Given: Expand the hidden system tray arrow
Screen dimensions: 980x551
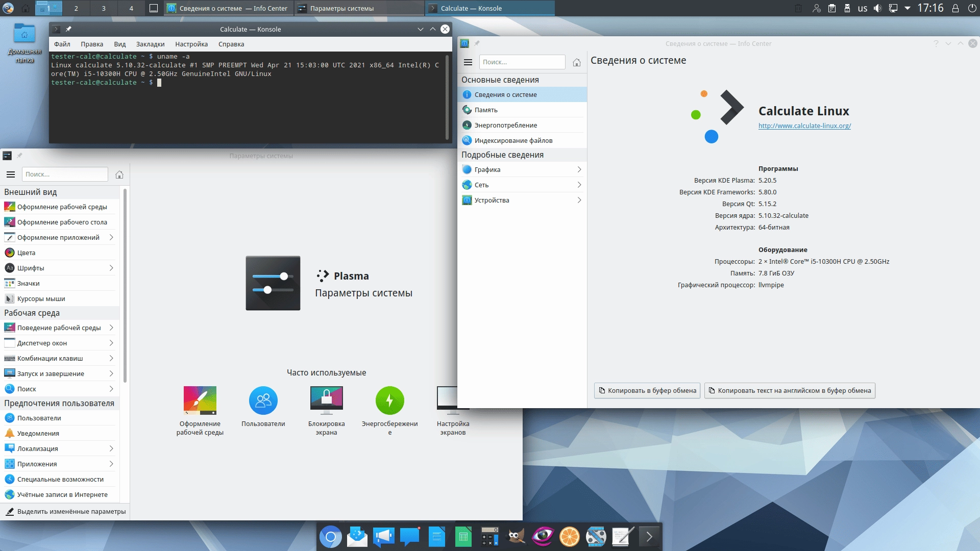Looking at the screenshot, I should [x=908, y=8].
